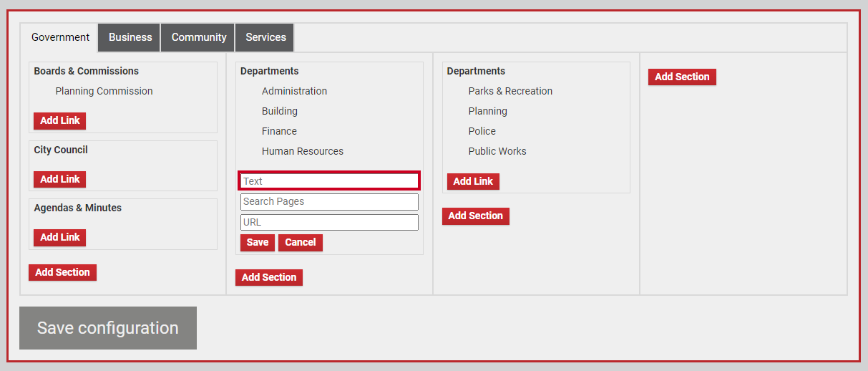The image size is (868, 371).
Task: Add Section in the empty fourth column
Action: click(682, 77)
